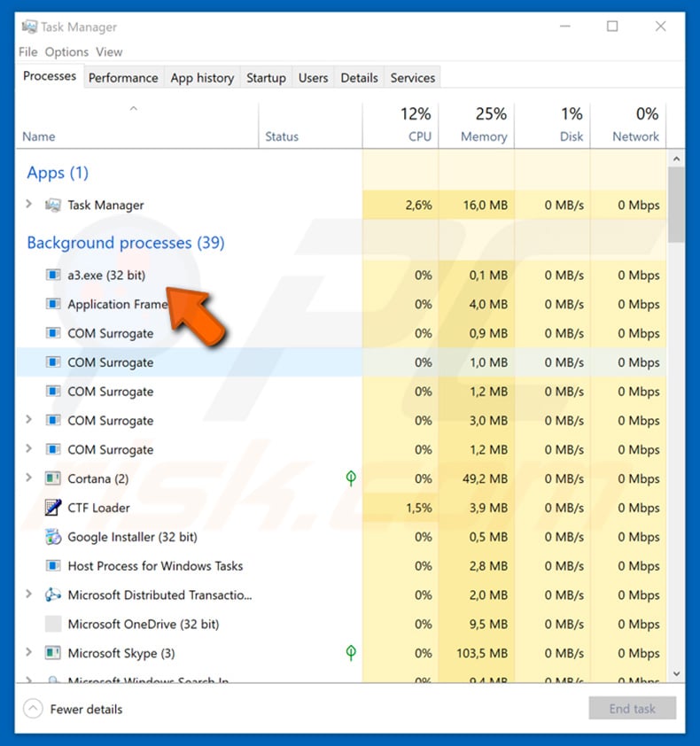Open the View menu

pos(109,52)
